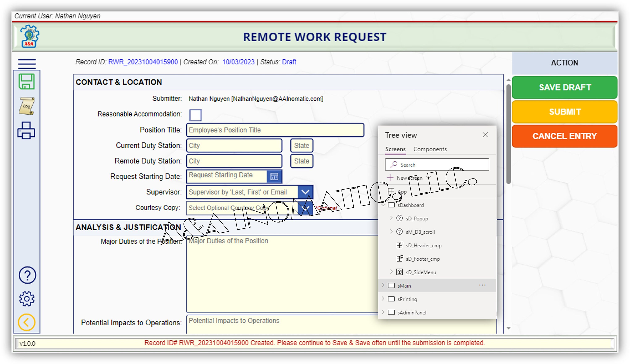Image resolution: width=630 pixels, height=364 pixels.
Task: Click the Save draft floppy disk icon
Action: coord(26,82)
